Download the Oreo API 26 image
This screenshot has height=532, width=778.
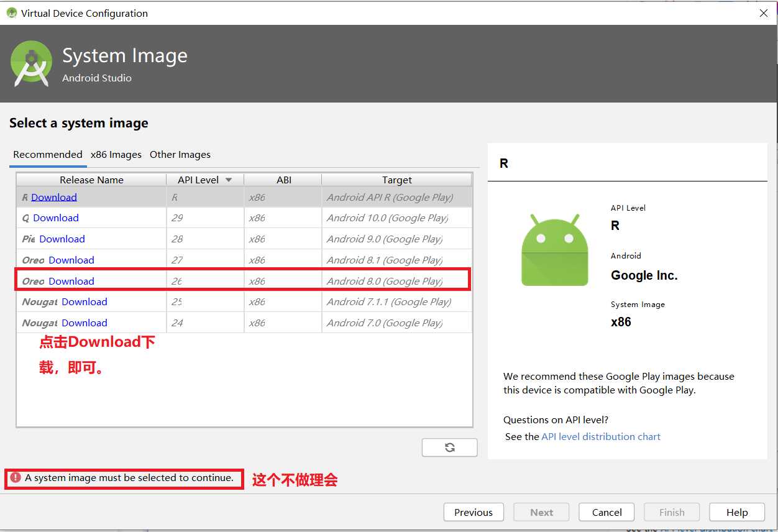(71, 281)
